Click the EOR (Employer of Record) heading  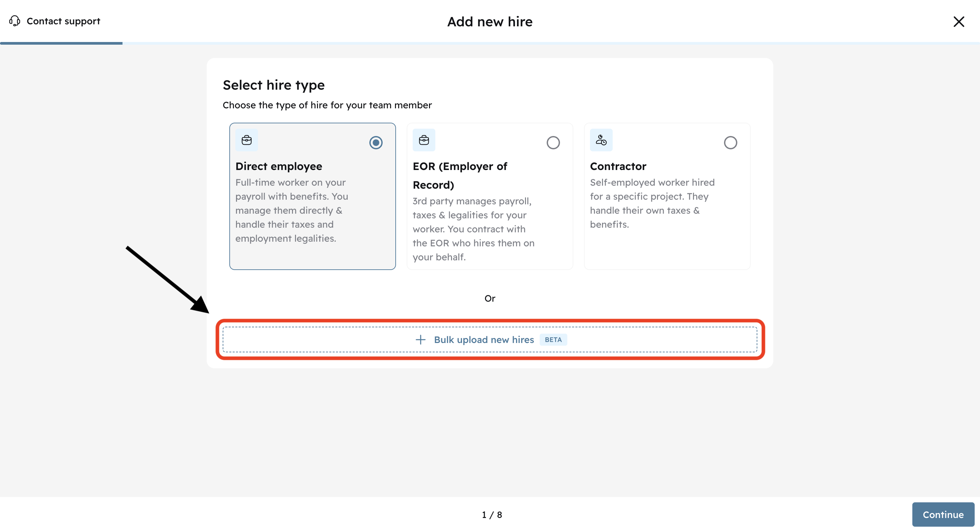pos(460,175)
